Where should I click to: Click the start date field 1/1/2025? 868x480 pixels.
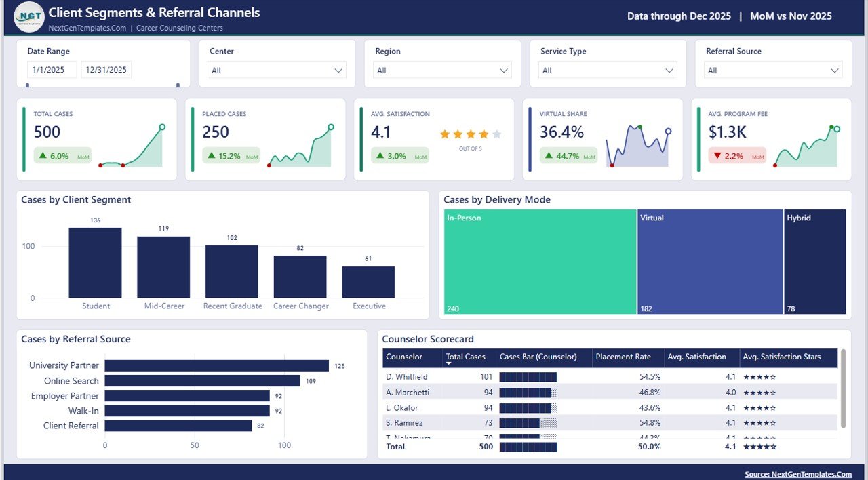pyautogui.click(x=52, y=70)
